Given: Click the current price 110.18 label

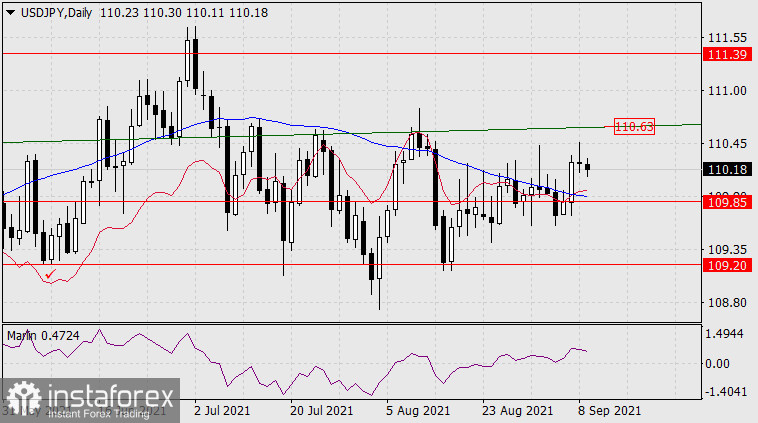Looking at the screenshot, I should [x=726, y=169].
